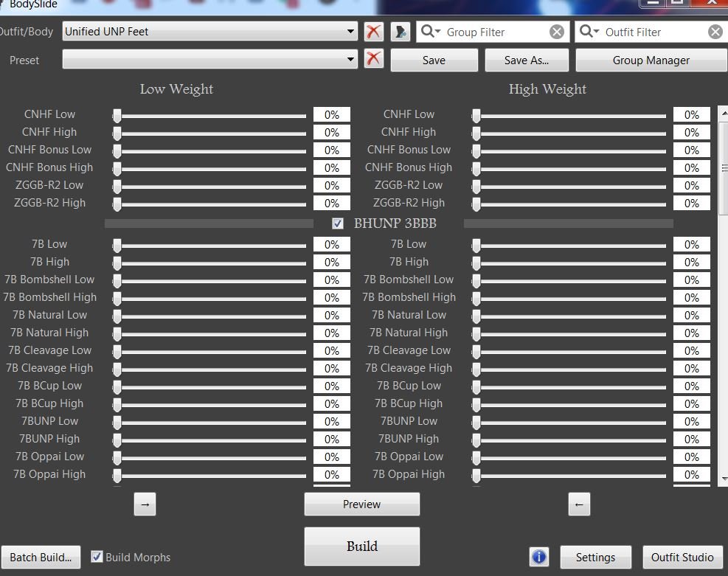
Task: Clear the Outfit Filter text
Action: 715,32
